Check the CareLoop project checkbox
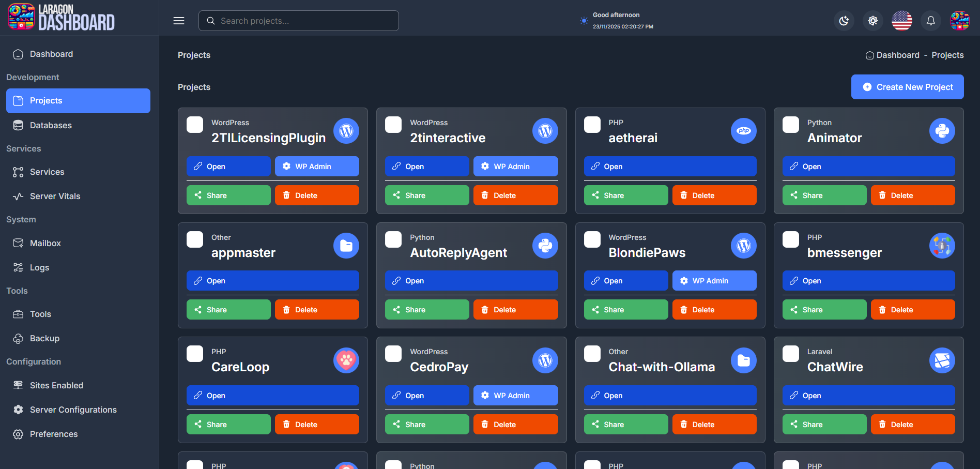The width and height of the screenshot is (980, 469). [194, 353]
